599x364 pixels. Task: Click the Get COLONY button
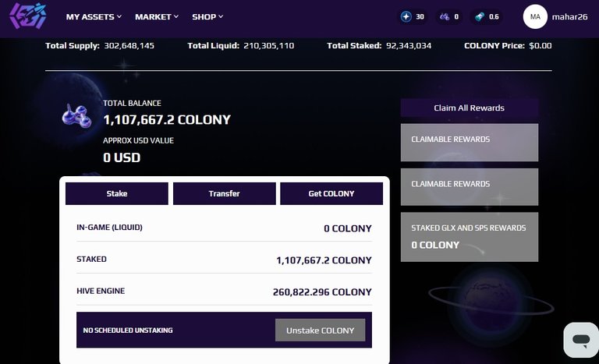[331, 193]
